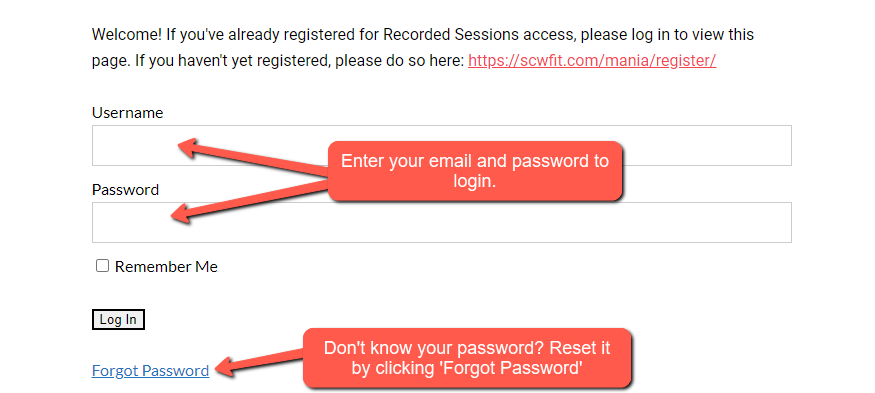Screen dimensions: 875x393
Task: Submit with the Log In button
Action: 118,319
